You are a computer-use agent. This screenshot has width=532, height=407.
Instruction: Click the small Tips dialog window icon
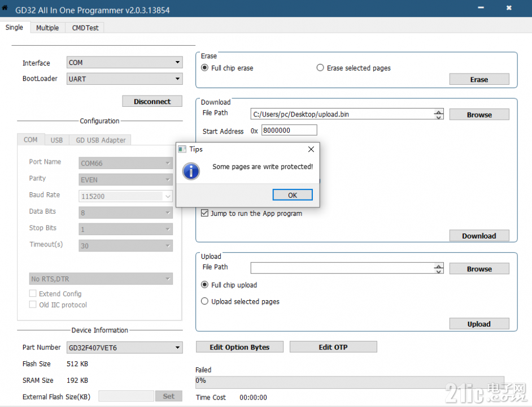click(x=182, y=149)
